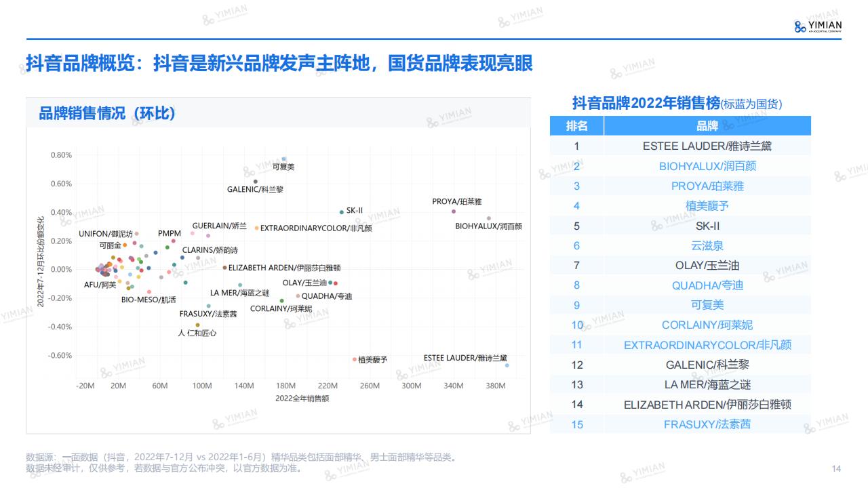Screen dimensions: 868x488
Task: Click the -20M x-axis tick label
Action: tap(85, 386)
